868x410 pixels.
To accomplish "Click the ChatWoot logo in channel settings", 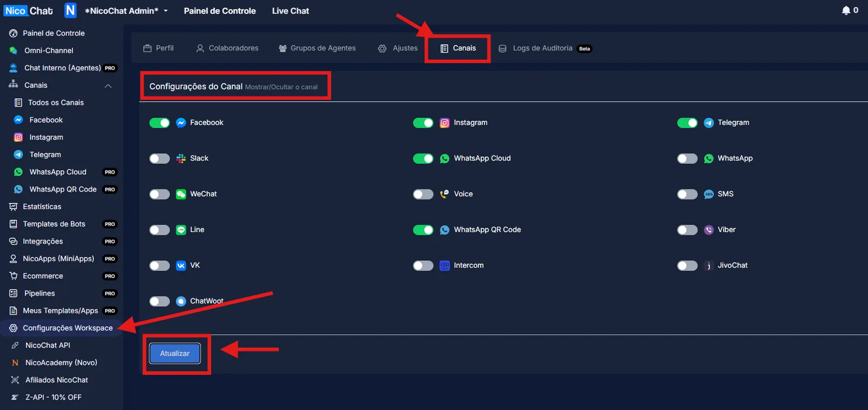I will [x=181, y=302].
